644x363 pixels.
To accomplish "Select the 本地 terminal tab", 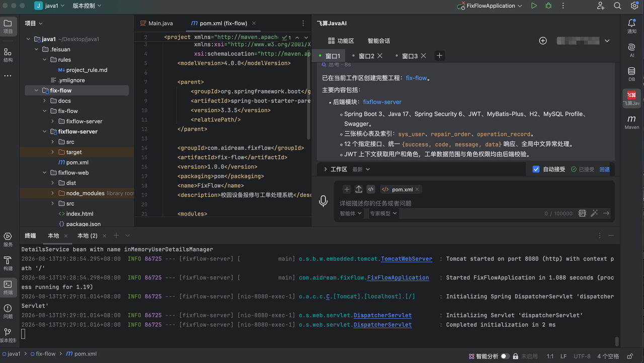I will (53, 236).
